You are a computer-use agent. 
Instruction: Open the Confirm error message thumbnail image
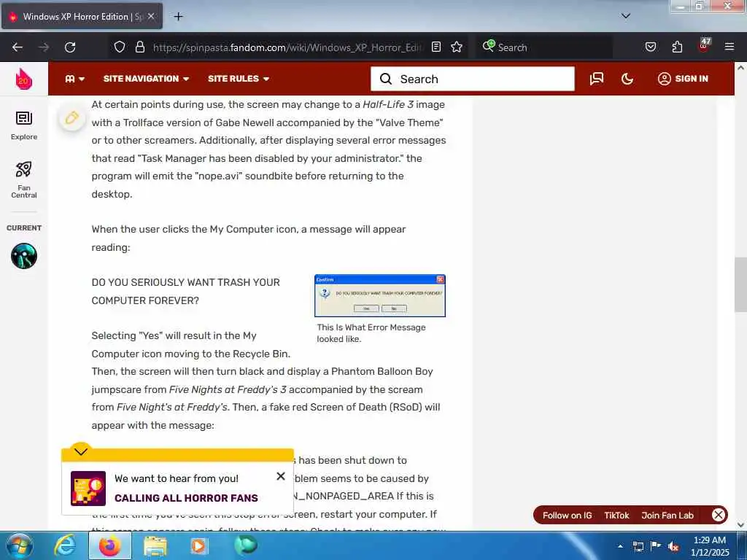pos(379,296)
